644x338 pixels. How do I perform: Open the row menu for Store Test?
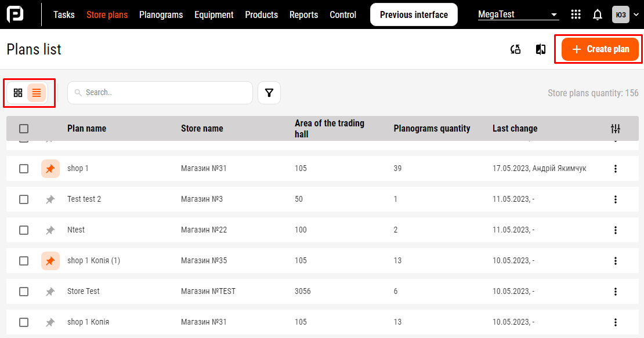coord(615,291)
